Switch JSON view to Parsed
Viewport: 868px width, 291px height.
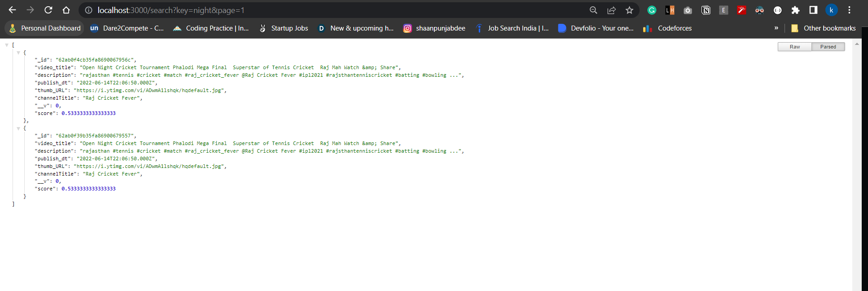828,47
